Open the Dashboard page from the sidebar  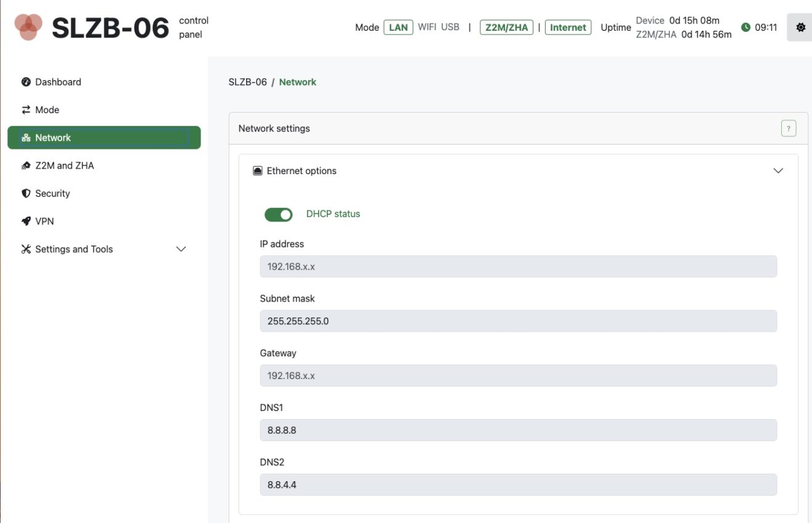pyautogui.click(x=25, y=81)
